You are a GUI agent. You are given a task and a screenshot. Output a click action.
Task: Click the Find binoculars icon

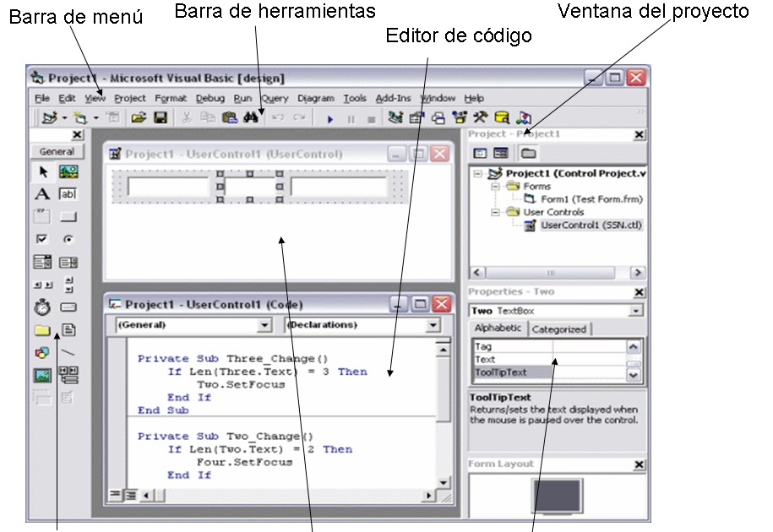point(251,117)
